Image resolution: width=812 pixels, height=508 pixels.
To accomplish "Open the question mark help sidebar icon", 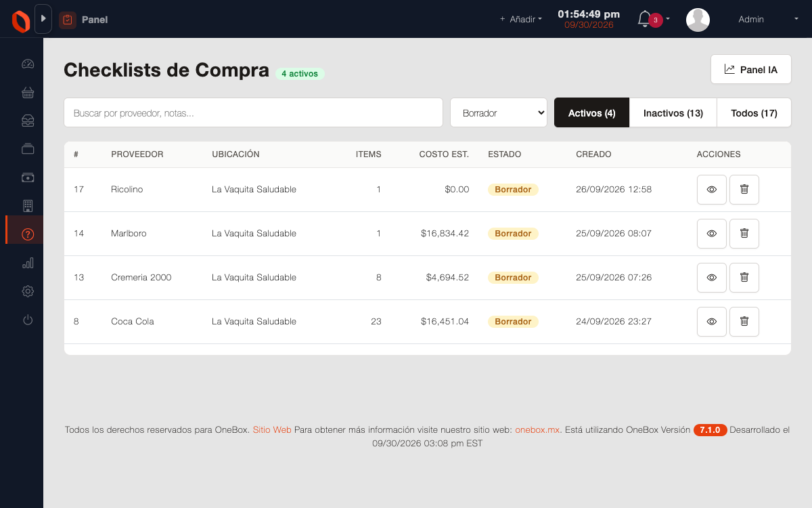I will click(28, 234).
